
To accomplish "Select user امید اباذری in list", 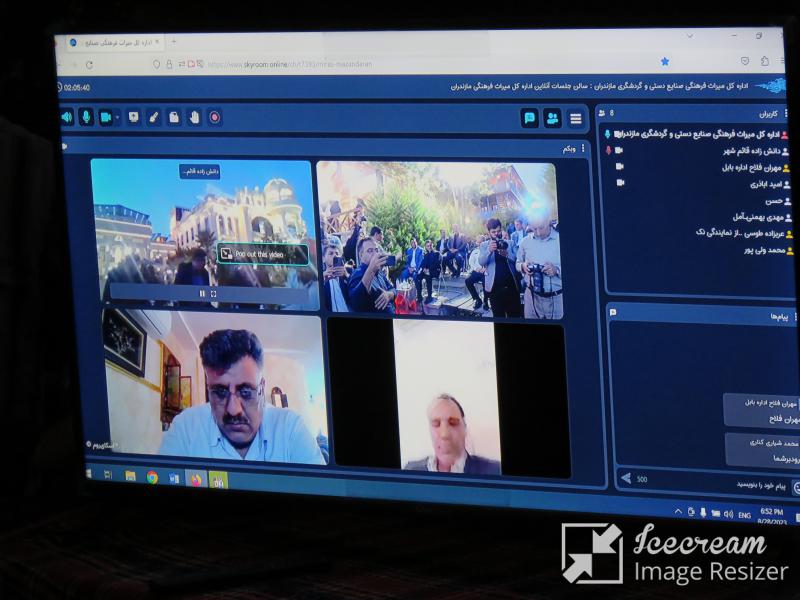I will [x=769, y=184].
